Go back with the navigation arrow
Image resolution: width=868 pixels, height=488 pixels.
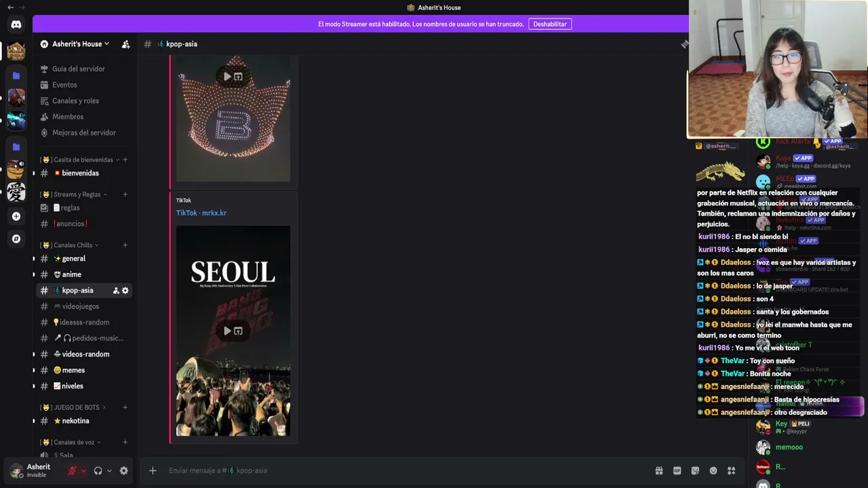pyautogui.click(x=10, y=7)
